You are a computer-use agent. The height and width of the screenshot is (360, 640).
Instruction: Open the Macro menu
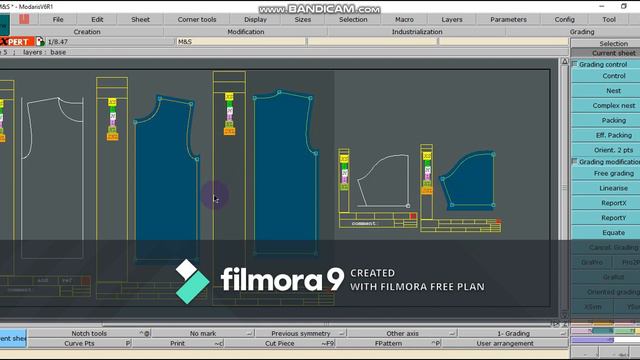(404, 19)
